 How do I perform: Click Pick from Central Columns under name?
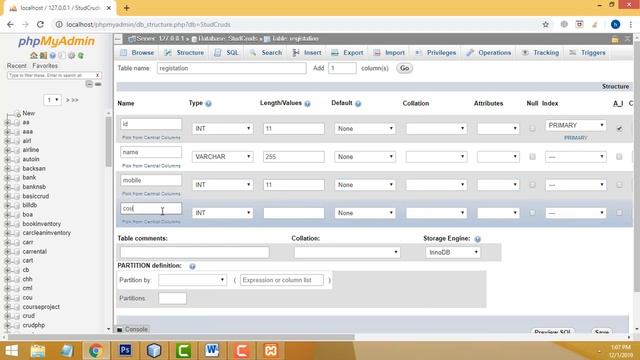[x=151, y=166]
